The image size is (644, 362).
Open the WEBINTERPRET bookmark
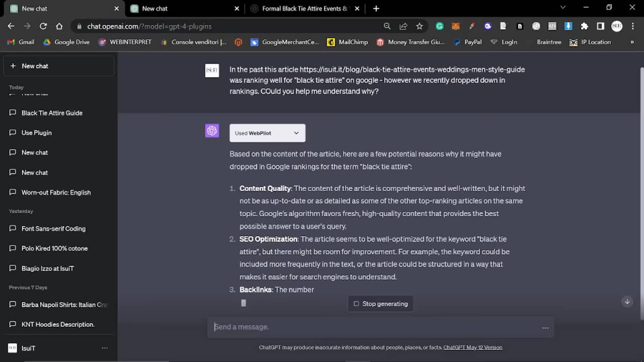(125, 42)
